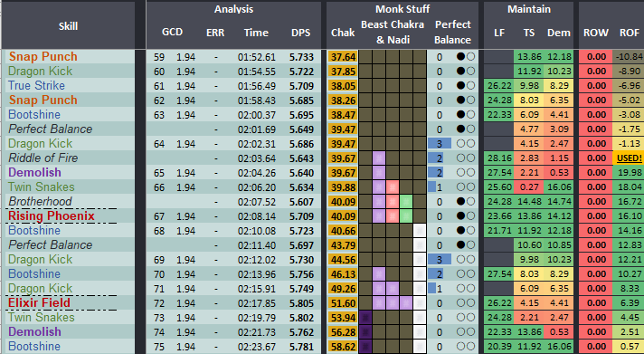Click the Dem column header

click(559, 33)
